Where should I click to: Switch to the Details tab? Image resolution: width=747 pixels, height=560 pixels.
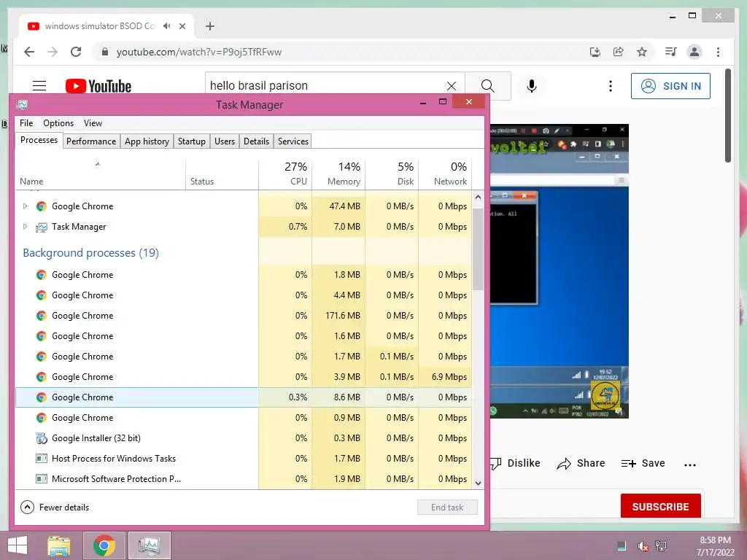[x=256, y=141]
